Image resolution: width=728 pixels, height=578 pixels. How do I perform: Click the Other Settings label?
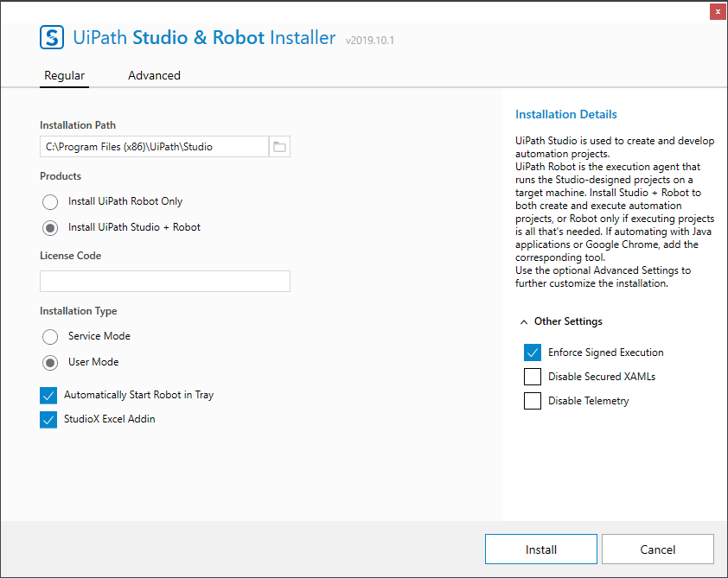click(568, 321)
